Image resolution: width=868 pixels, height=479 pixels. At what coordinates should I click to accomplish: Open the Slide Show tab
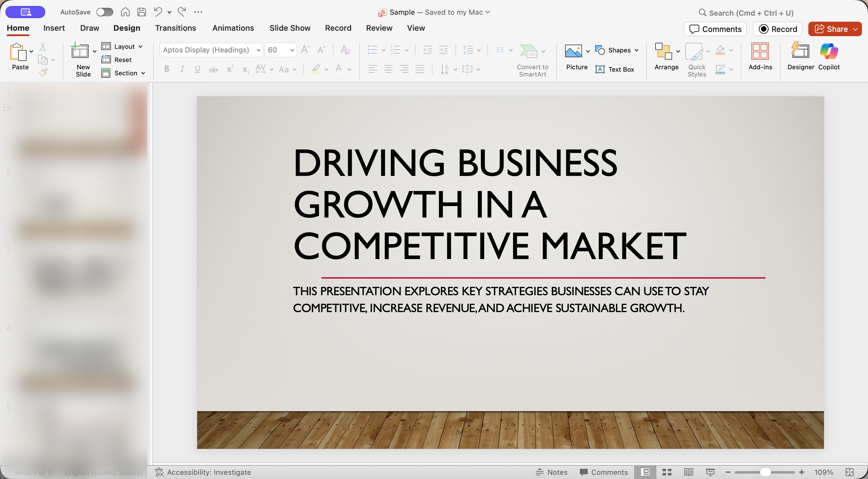pyautogui.click(x=290, y=28)
